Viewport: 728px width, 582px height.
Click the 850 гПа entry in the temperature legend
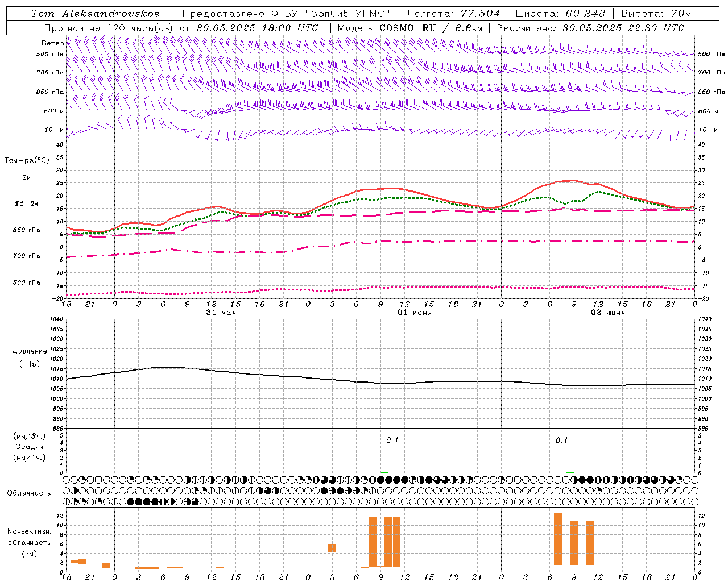(26, 230)
